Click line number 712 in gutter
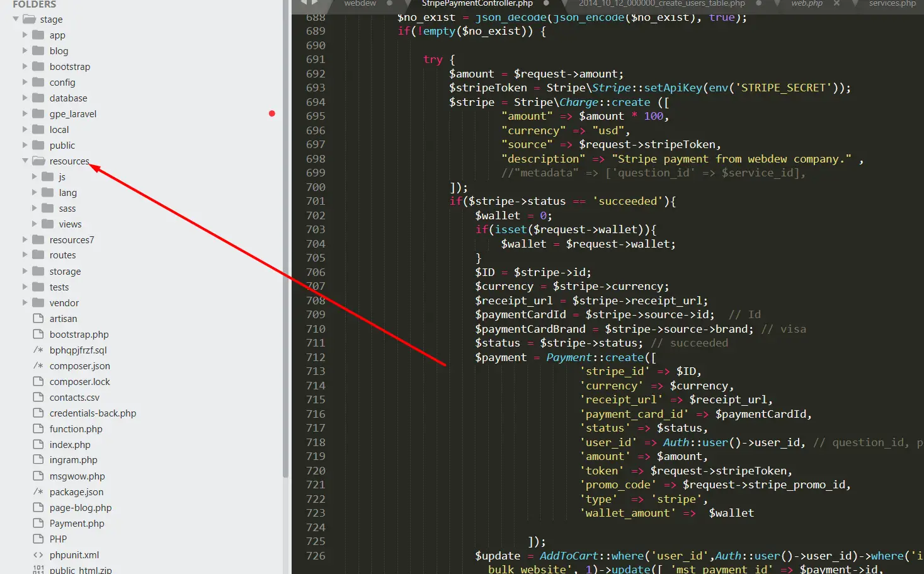 pyautogui.click(x=316, y=357)
